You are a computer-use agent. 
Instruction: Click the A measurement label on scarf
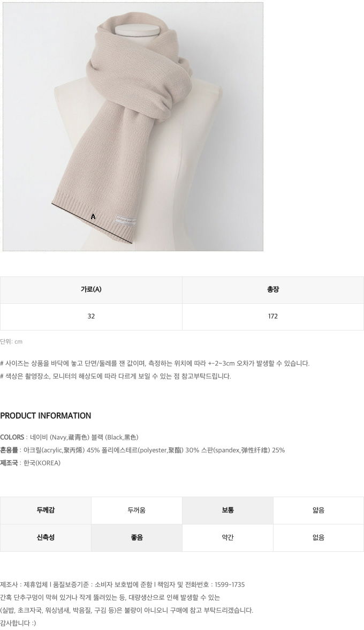(93, 216)
